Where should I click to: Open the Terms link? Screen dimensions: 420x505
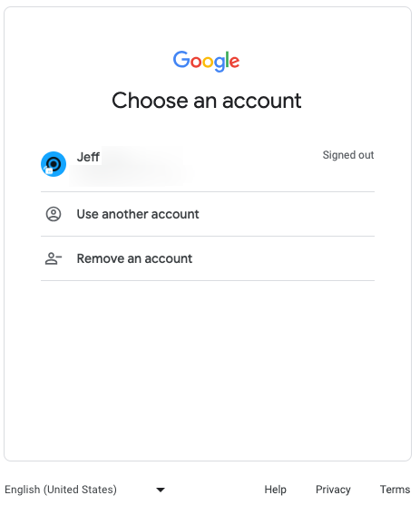click(x=395, y=490)
